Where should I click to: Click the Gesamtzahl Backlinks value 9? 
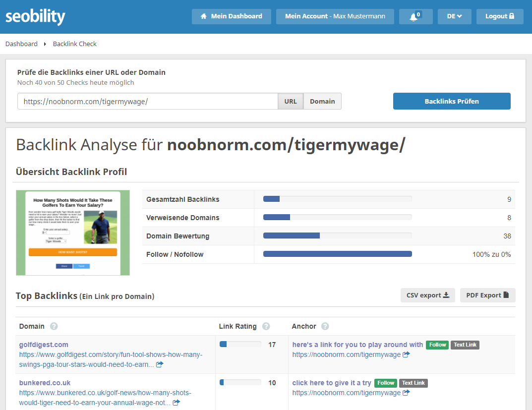coord(509,199)
